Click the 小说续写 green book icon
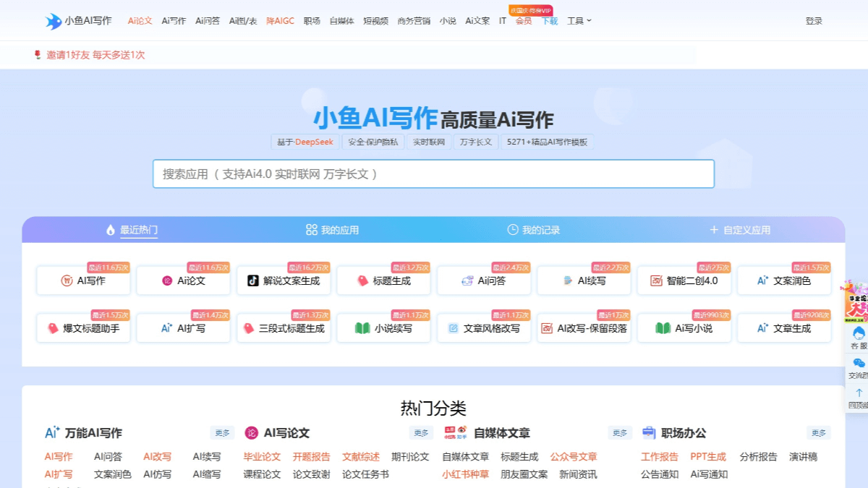Viewport: 868px width, 488px height. (x=362, y=328)
